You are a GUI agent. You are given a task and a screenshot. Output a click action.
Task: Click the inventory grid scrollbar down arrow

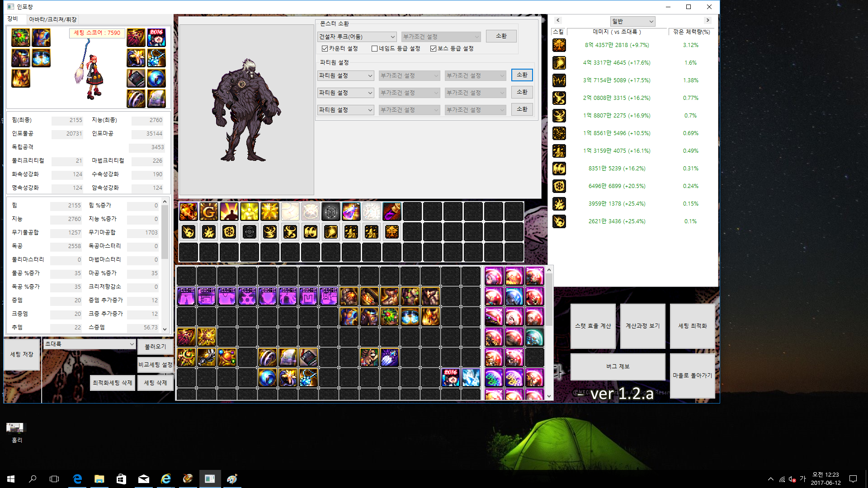(549, 396)
